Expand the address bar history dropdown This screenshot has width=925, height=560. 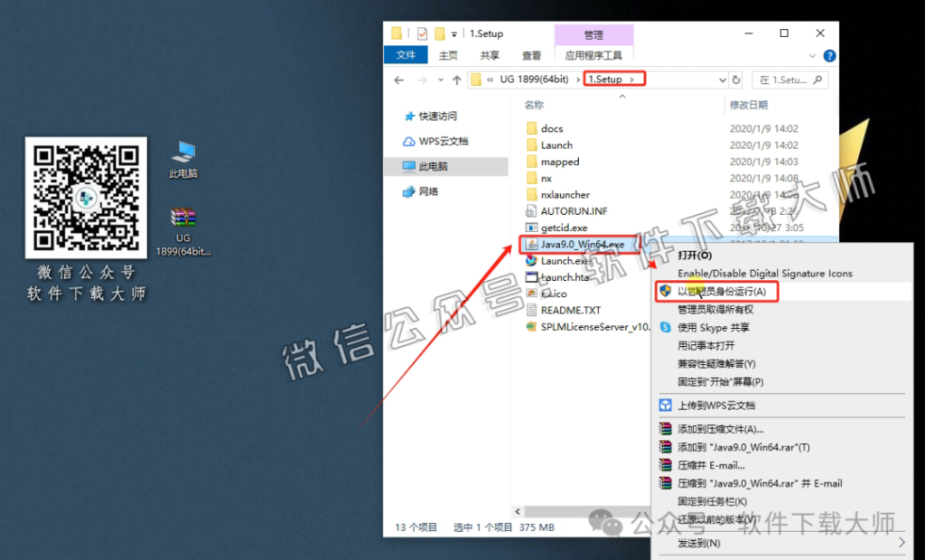(722, 79)
